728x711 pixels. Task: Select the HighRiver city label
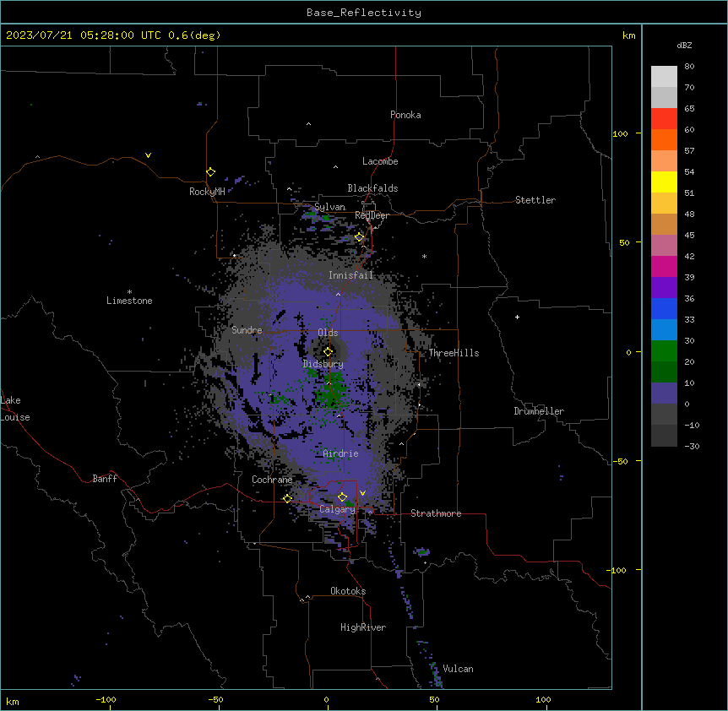[363, 627]
